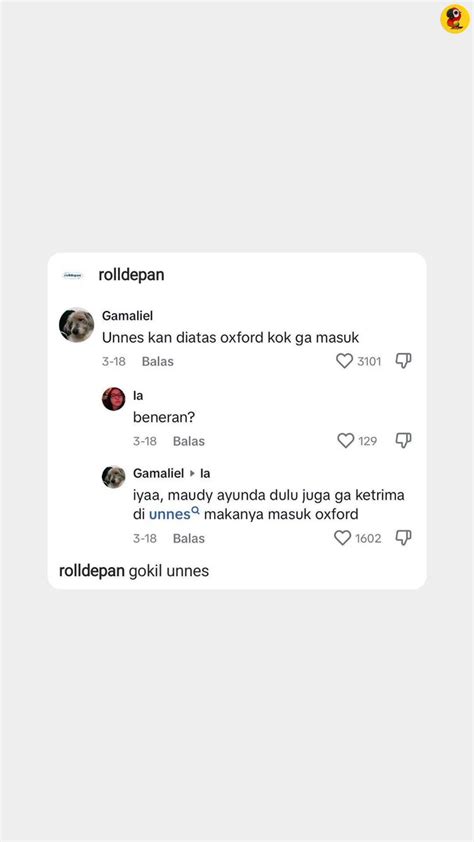The height and width of the screenshot is (842, 474).
Task: Open Gamaliel's small avatar in reply
Action: 113,477
